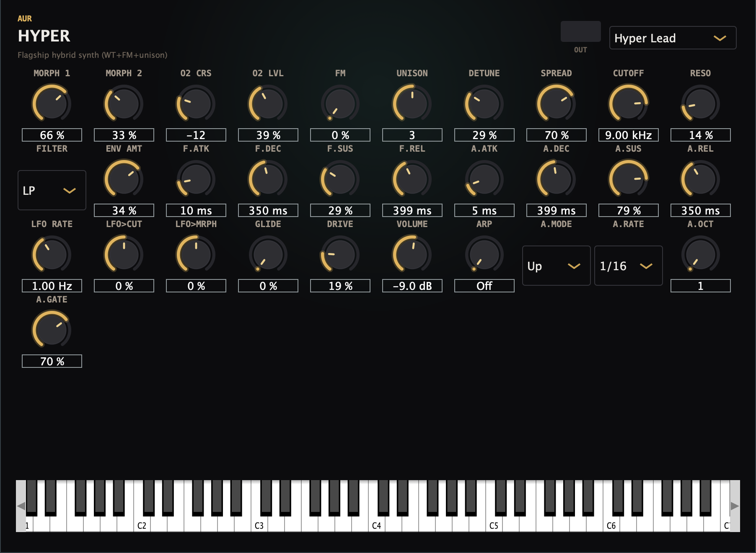Viewport: 756px width, 553px height.
Task: Click the GLIDE knob
Action: 268,254
